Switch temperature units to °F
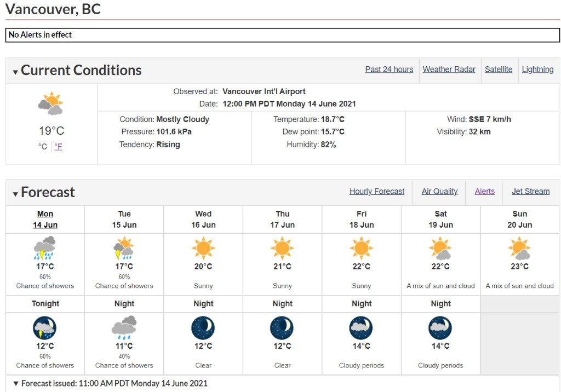The height and width of the screenshot is (392, 561). point(58,147)
